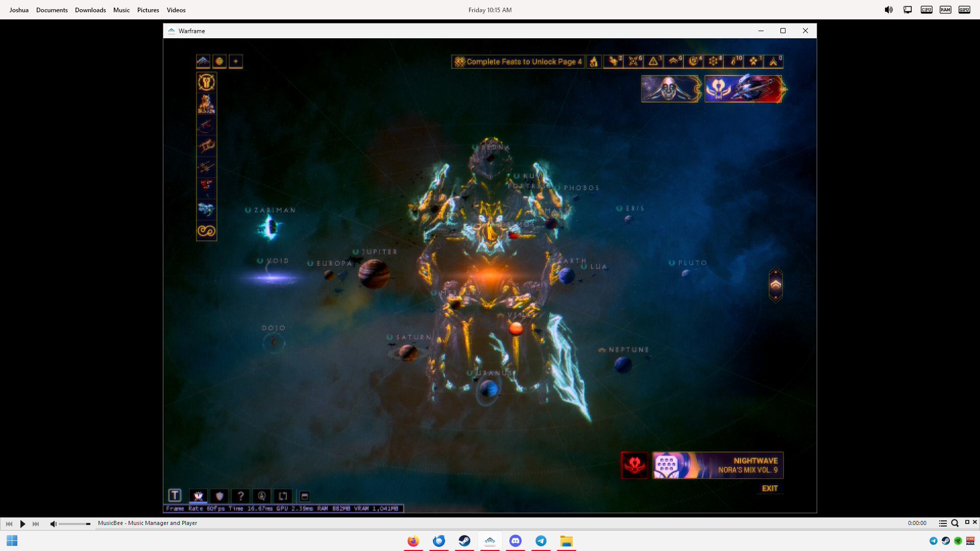Viewport: 980px width, 551px height.
Task: Select the Zariman node on star chart
Action: click(x=271, y=227)
